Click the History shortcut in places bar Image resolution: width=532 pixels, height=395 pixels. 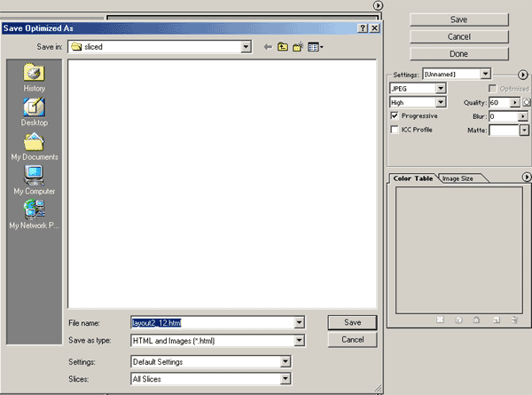coord(35,76)
